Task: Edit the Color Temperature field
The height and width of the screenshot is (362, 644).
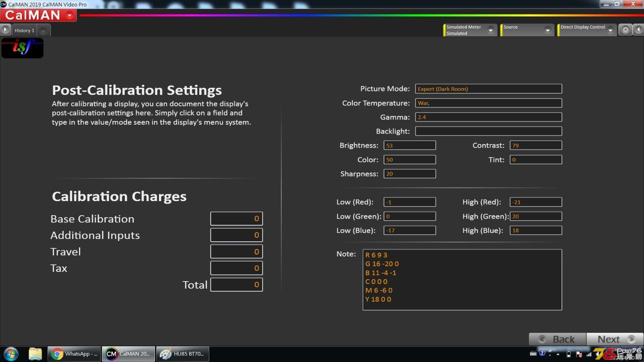Action: click(489, 103)
